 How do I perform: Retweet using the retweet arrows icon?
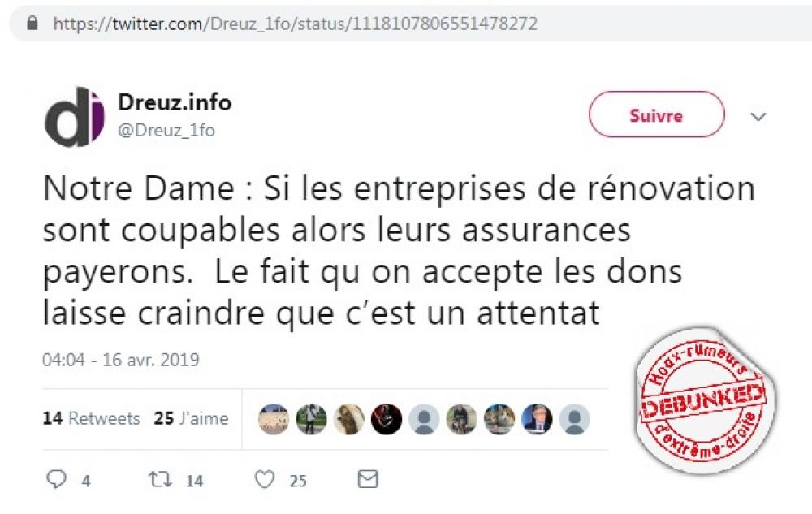point(161,479)
